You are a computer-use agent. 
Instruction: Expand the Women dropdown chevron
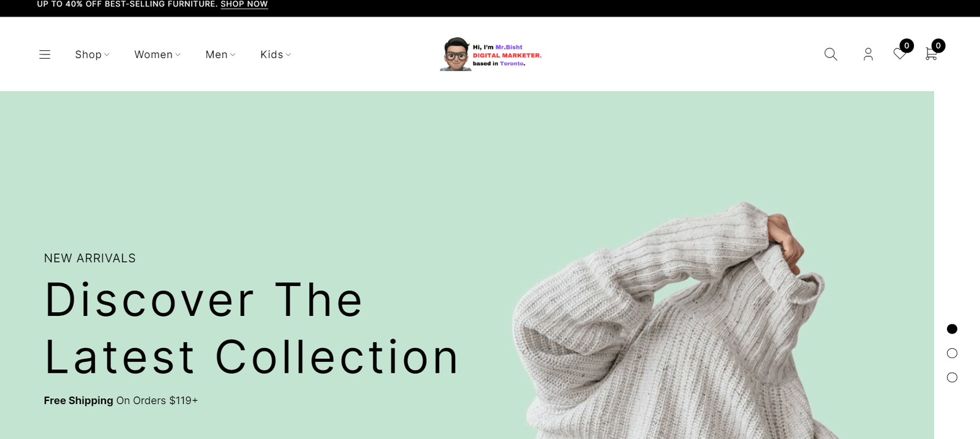coord(178,54)
